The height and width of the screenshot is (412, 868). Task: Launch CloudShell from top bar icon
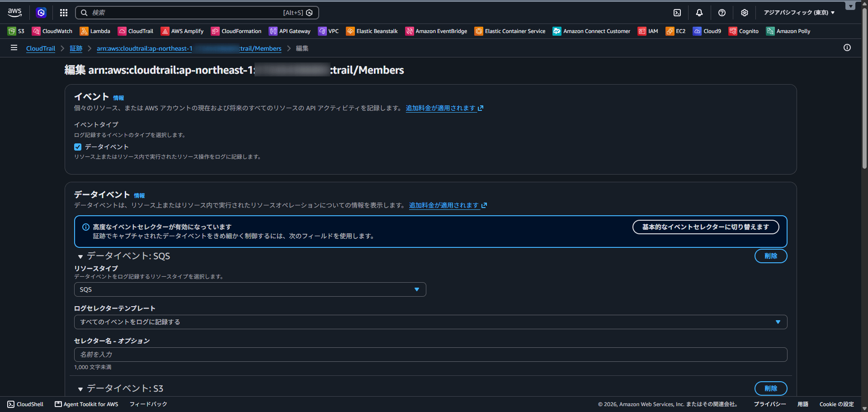677,13
